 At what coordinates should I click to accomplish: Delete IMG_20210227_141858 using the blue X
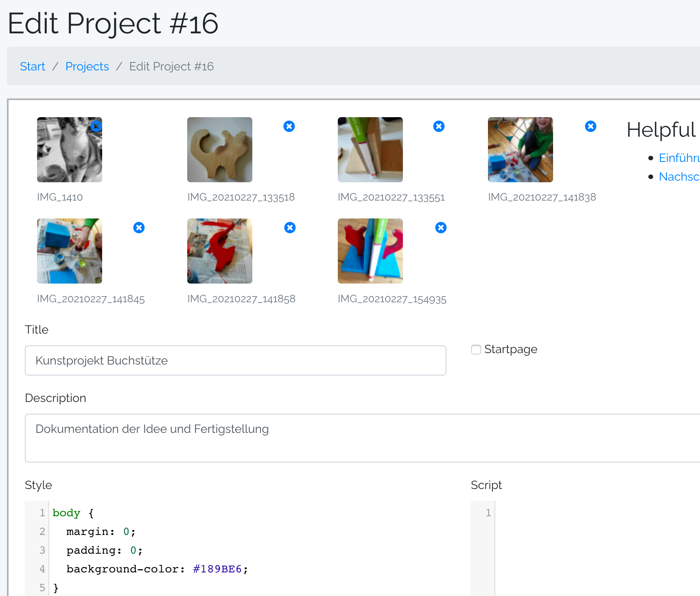click(290, 228)
